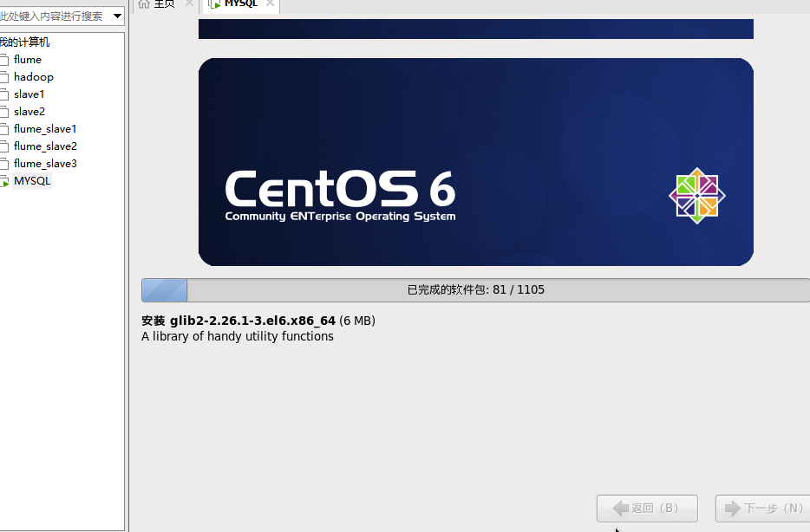Select the slave2 virtual machine
Viewport: 810px width, 532px height.
pos(29,112)
